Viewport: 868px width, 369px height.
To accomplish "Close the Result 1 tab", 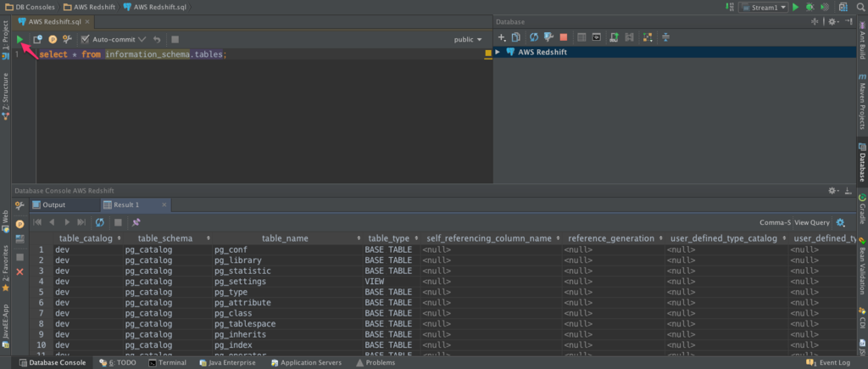I will 164,204.
